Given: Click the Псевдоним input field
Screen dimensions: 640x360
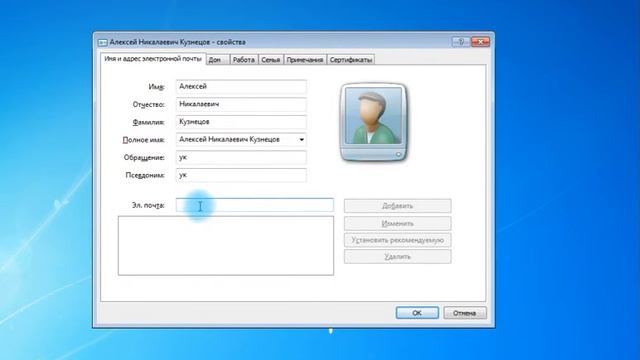Looking at the screenshot, I should (x=241, y=175).
